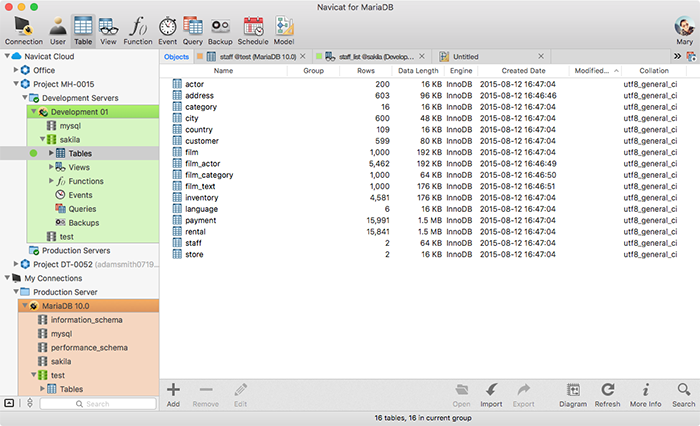Select the Events tree item
The height and width of the screenshot is (426, 700).
tap(80, 195)
